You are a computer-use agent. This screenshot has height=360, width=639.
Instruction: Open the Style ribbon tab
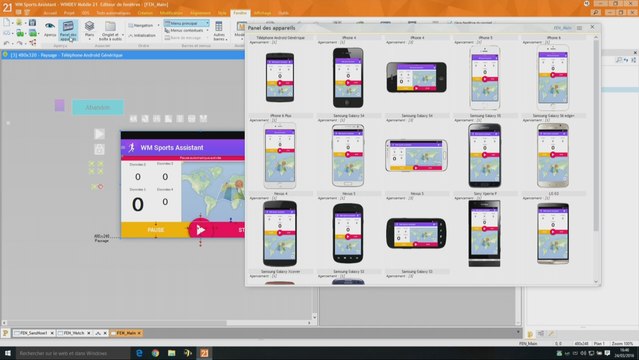click(222, 13)
